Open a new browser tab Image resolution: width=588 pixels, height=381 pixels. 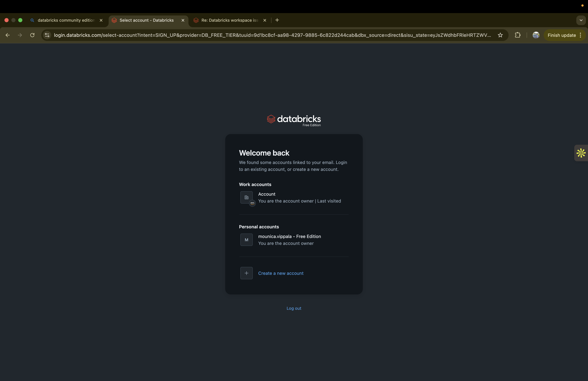coord(277,20)
